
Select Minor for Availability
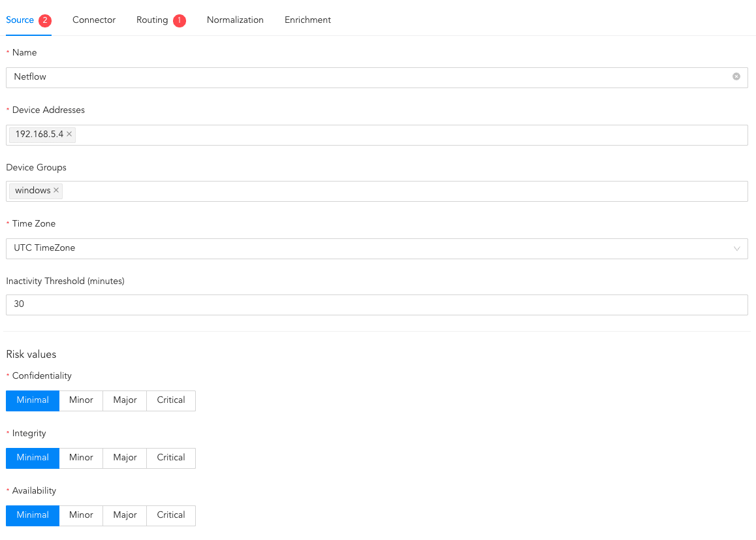[x=81, y=515]
